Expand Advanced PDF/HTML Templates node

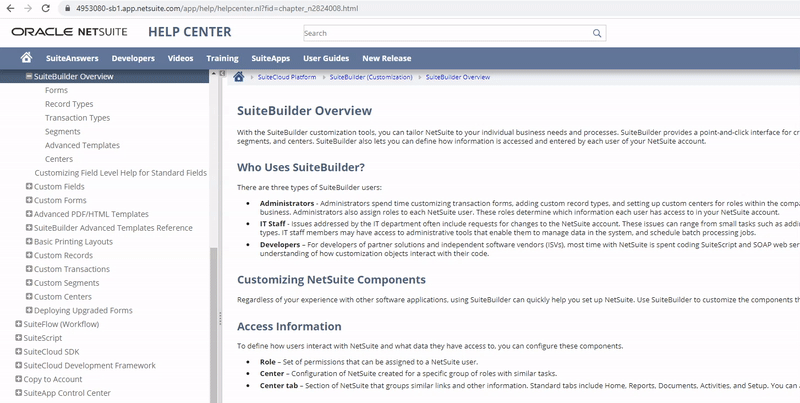pos(29,214)
